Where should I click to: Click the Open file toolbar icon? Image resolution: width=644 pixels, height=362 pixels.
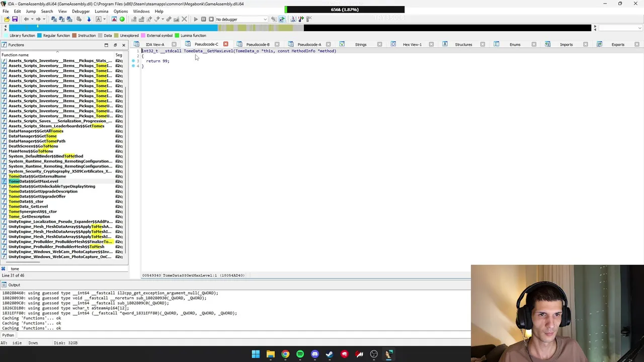[7, 19]
